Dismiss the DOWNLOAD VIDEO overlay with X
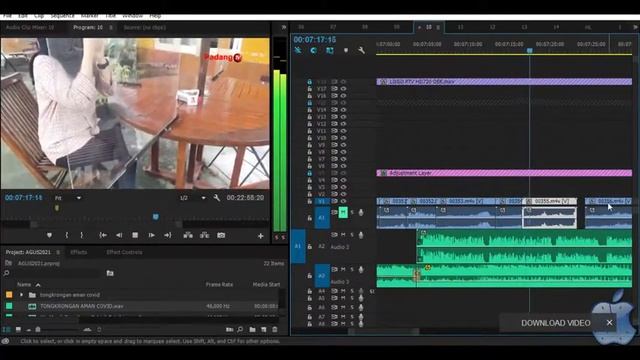Viewport: 640px width, 360px height. pos(609,322)
